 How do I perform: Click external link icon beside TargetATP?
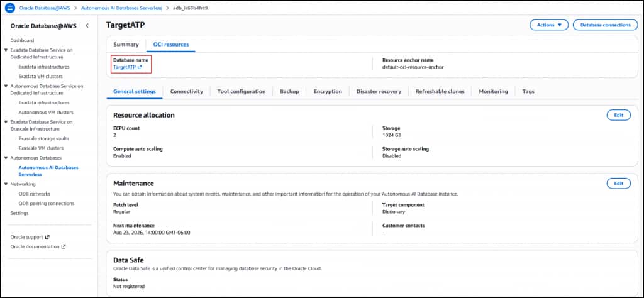click(x=140, y=67)
